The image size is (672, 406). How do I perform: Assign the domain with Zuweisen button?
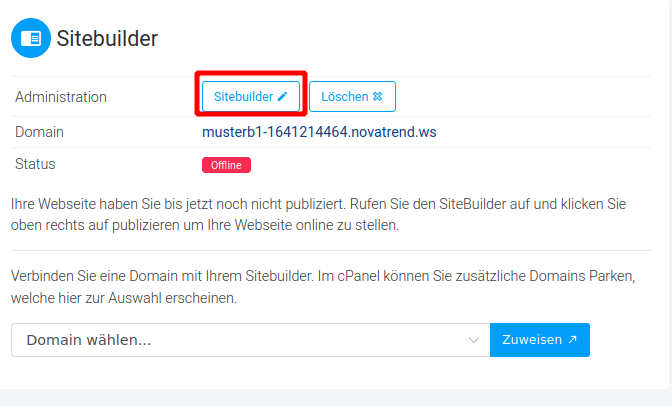[540, 340]
